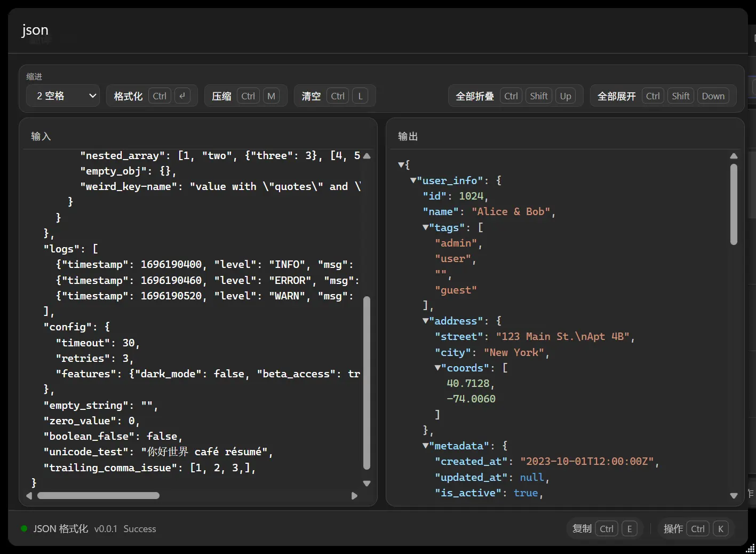Collapse the "user_info" node
Viewport: 756px width, 554px height.
tap(413, 180)
